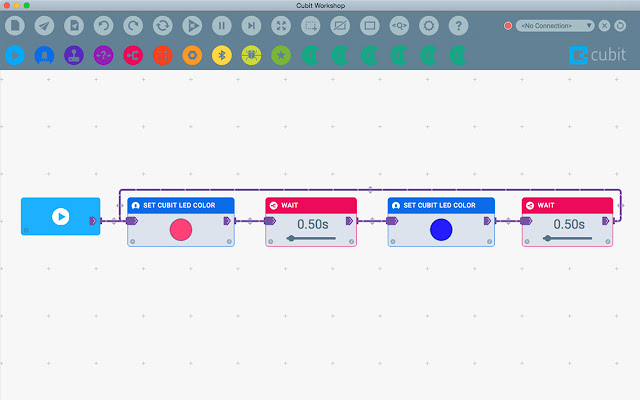
Task: Click the first Wait block's 0.50s value
Action: [313, 224]
